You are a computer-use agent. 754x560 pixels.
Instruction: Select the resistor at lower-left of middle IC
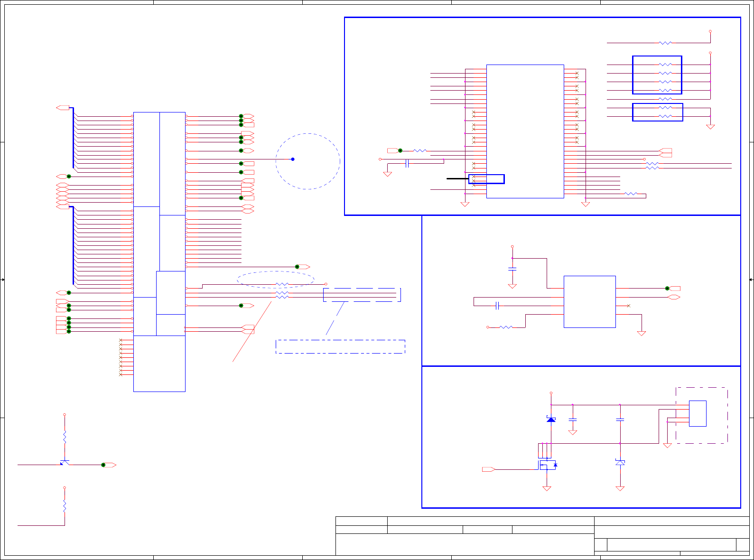click(506, 327)
